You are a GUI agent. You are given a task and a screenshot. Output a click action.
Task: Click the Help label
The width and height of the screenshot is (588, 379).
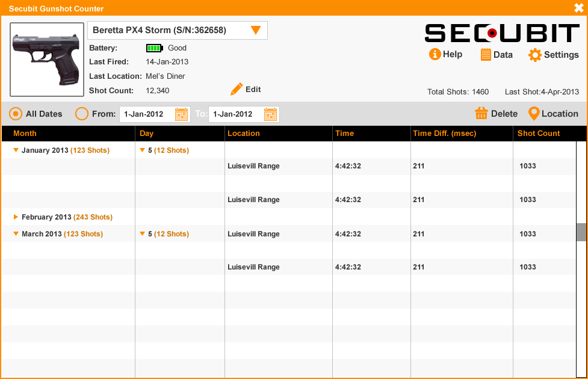[452, 54]
